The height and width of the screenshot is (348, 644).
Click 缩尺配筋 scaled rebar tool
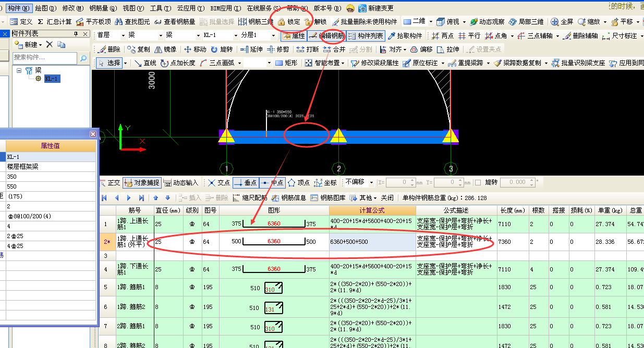pos(250,198)
